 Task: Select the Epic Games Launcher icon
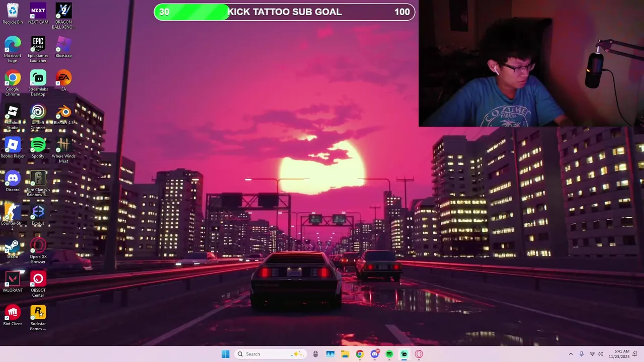click(x=38, y=50)
